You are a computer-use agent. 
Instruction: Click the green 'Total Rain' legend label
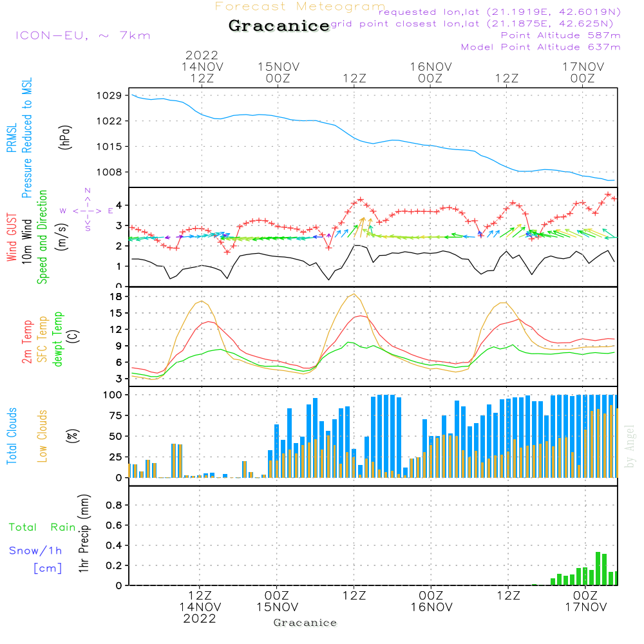43,527
